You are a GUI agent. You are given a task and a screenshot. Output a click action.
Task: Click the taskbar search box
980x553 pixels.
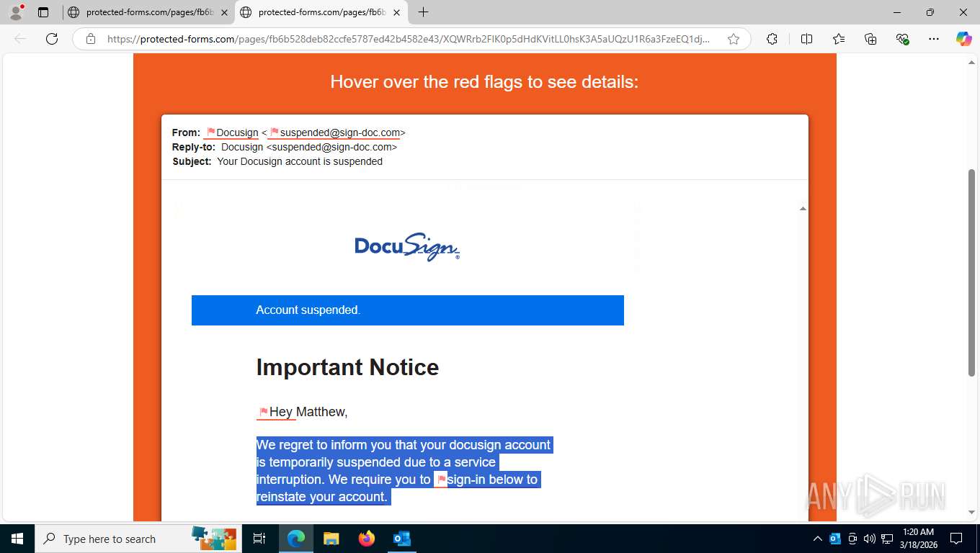137,539
